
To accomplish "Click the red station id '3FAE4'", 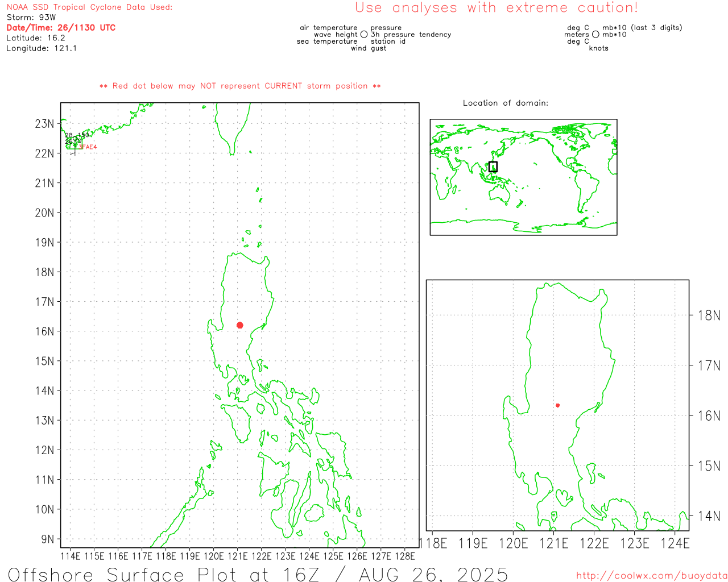I will [88, 147].
